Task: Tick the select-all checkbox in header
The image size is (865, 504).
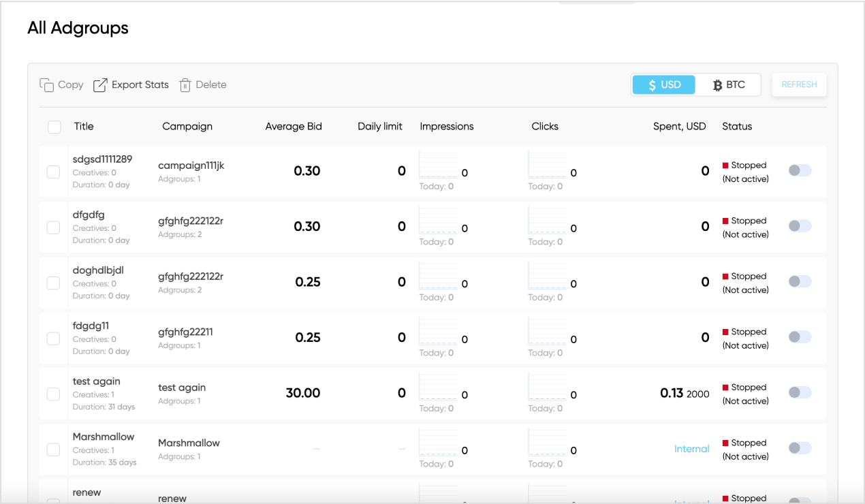Action: click(x=54, y=127)
